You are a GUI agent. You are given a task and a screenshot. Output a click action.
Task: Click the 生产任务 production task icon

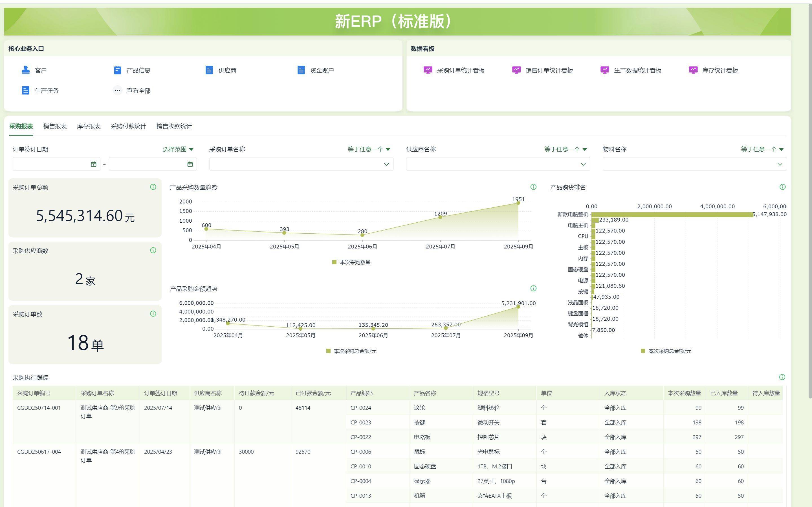(25, 90)
